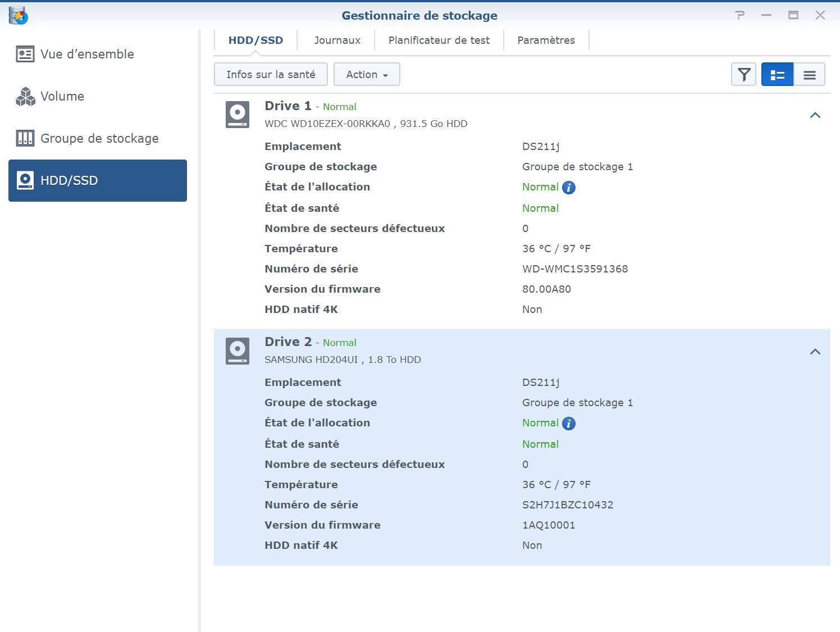
Task: Click Drive 1 temperature value
Action: 556,249
